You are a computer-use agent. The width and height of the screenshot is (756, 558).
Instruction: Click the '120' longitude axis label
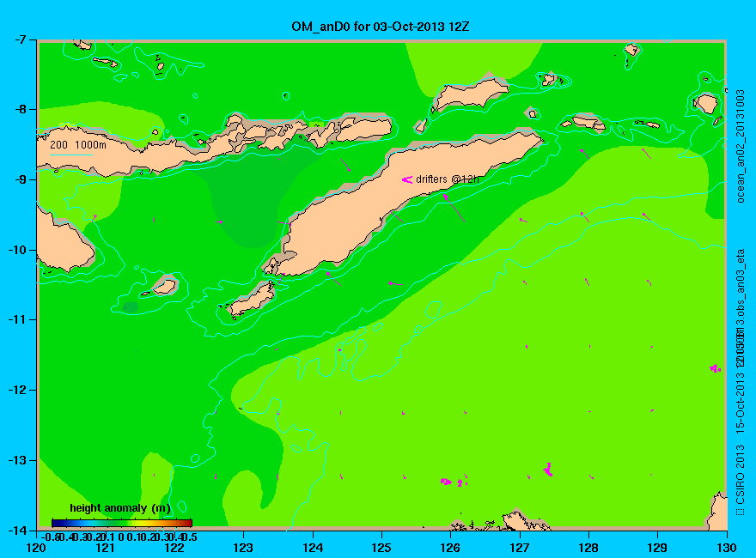[x=37, y=548]
